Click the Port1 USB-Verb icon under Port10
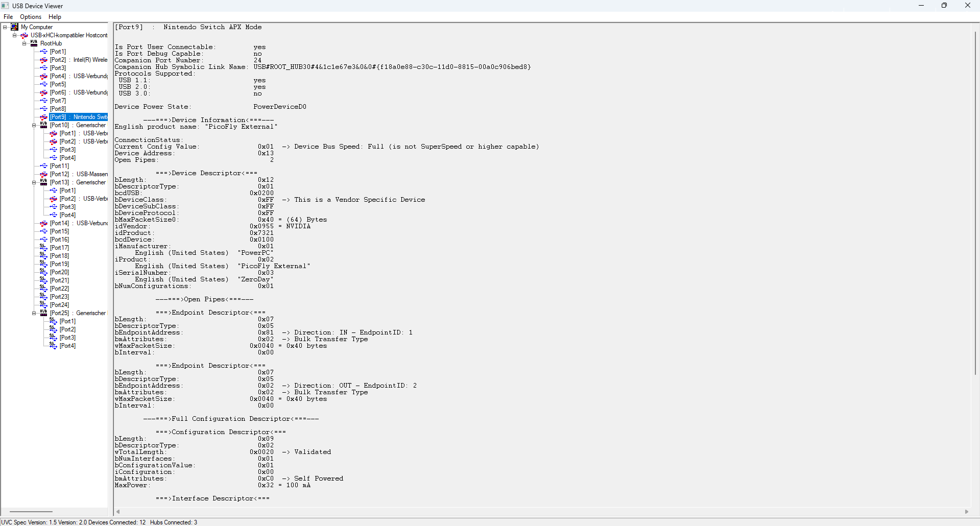The width and height of the screenshot is (980, 526). tap(53, 133)
